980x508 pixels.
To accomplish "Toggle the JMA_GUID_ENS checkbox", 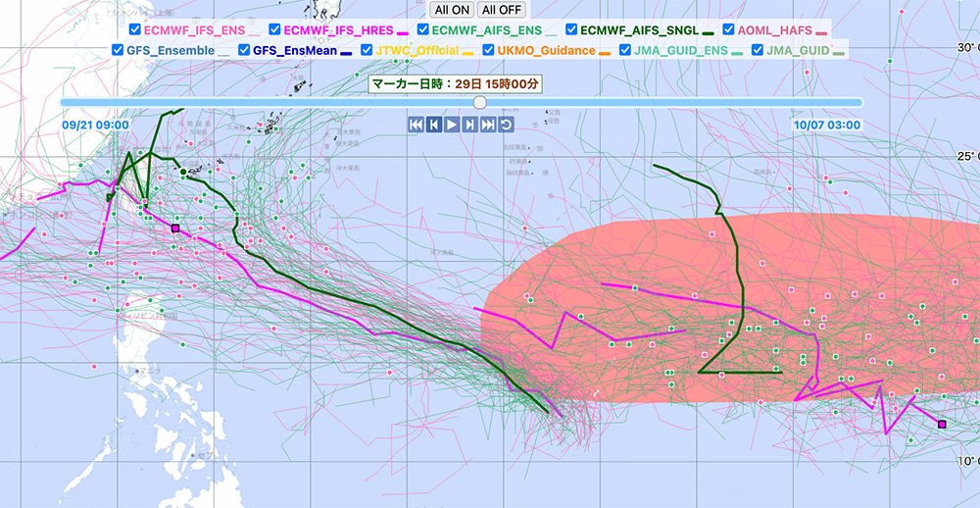I will click(x=625, y=50).
